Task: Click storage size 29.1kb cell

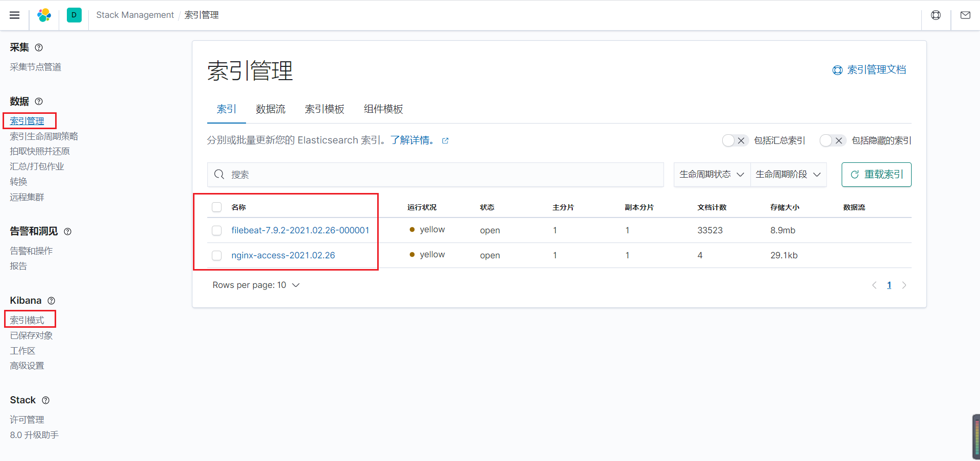Action: click(784, 256)
